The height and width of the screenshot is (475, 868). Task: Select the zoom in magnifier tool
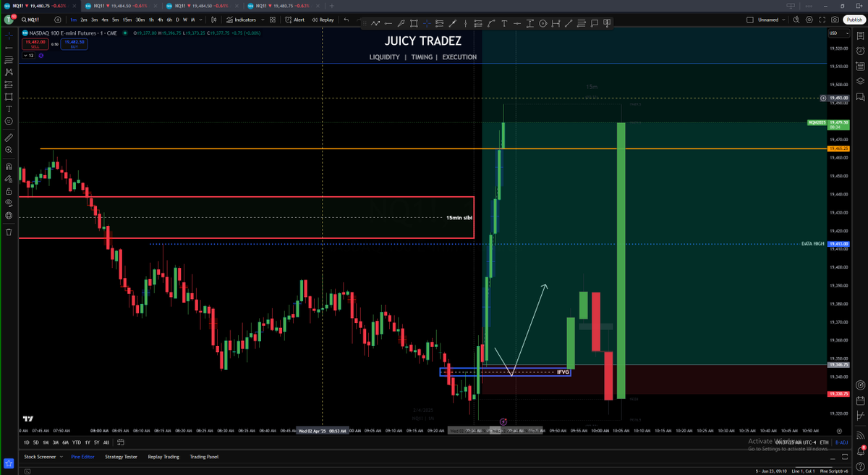coord(9,150)
